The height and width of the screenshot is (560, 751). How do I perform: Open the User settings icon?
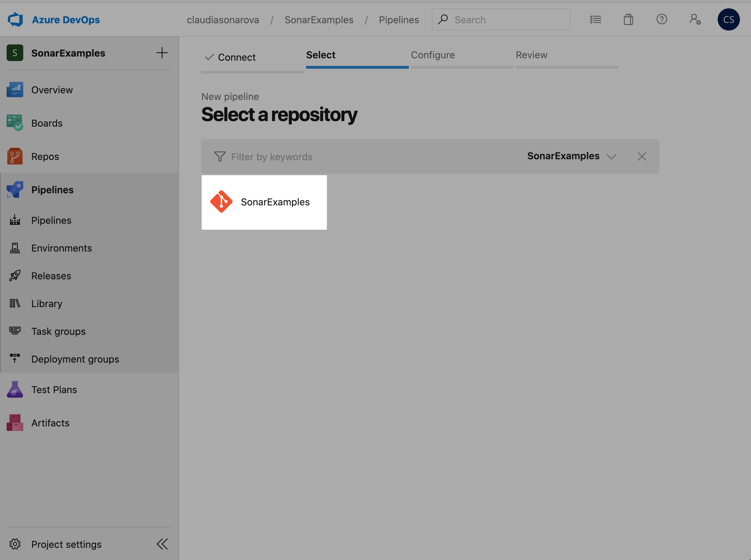695,19
